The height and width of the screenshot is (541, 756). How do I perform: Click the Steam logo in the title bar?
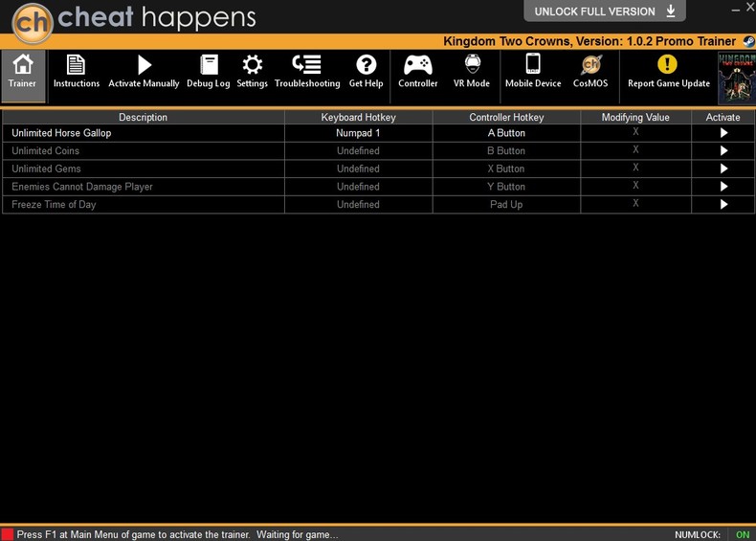tap(749, 41)
